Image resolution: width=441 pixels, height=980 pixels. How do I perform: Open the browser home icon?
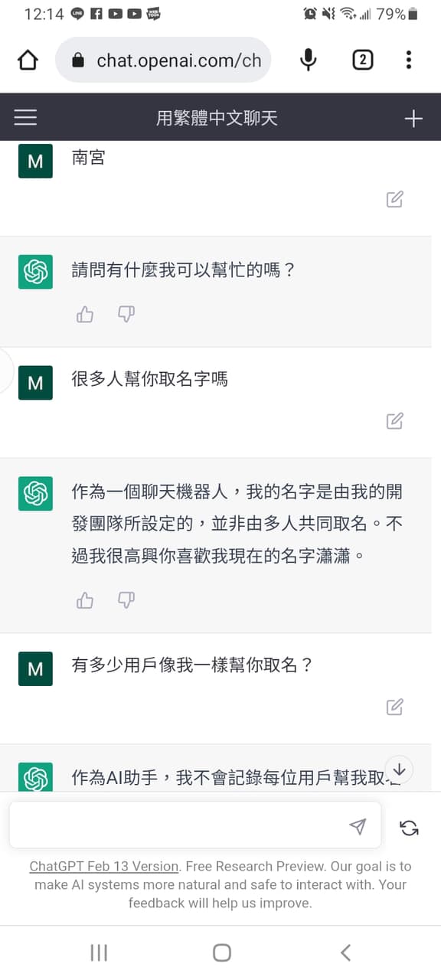tap(28, 60)
